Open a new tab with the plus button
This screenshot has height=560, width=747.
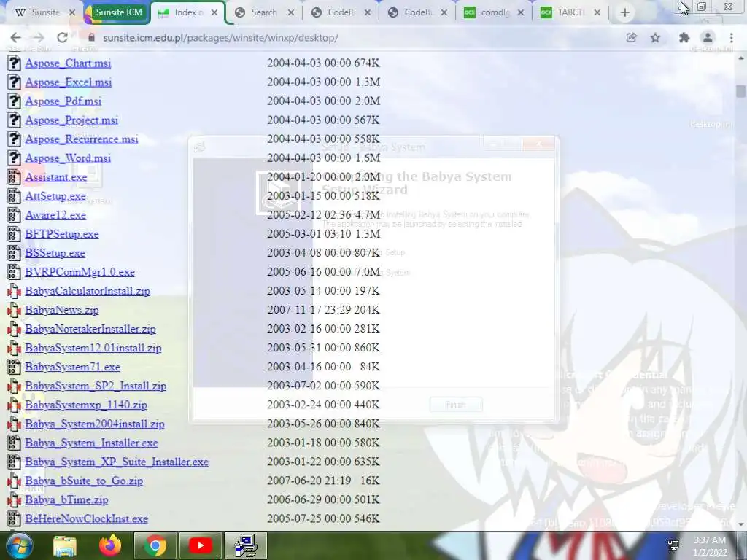[625, 13]
